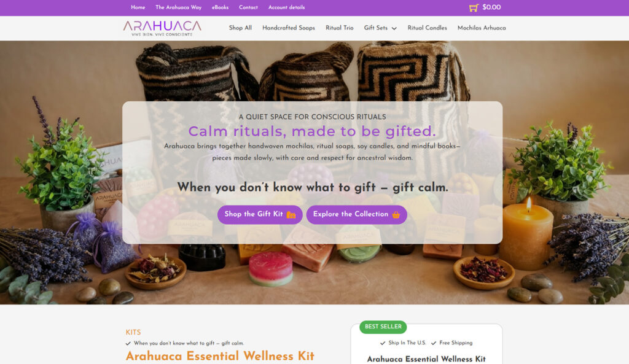Image resolution: width=629 pixels, height=364 pixels.
Task: Open the shopping cart icon
Action: (x=474, y=7)
